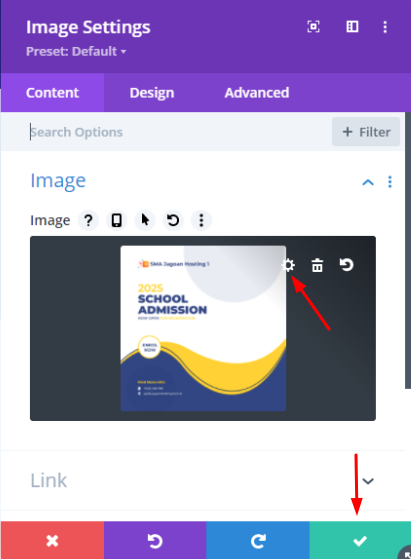Switch to the Design tab
This screenshot has width=411, height=559.
point(152,93)
